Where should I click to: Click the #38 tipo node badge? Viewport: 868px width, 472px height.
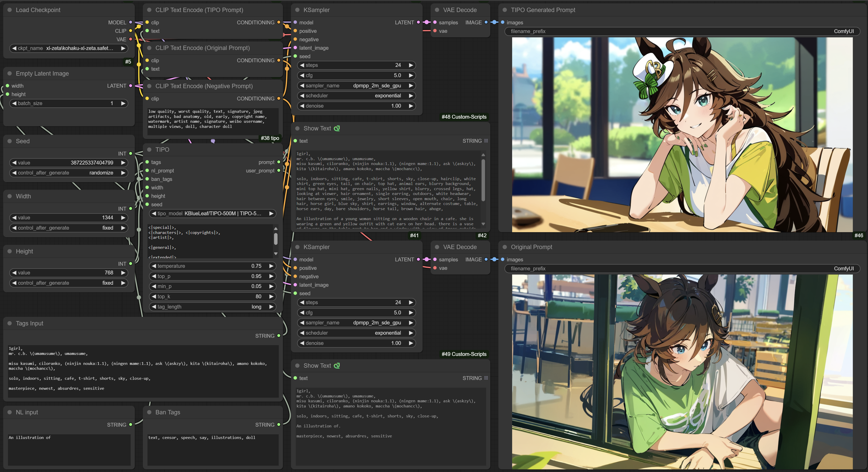click(x=270, y=138)
